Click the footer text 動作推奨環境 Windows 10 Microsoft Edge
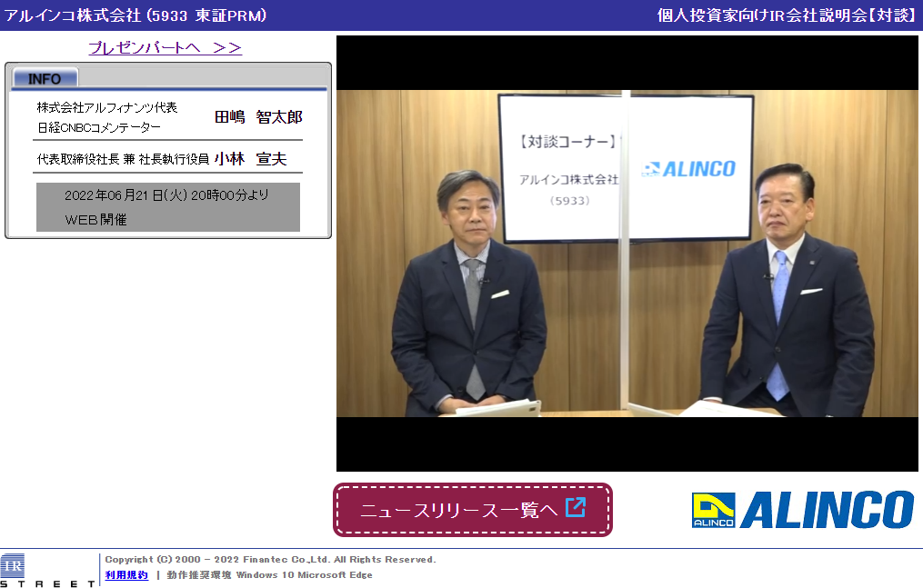Image resolution: width=923 pixels, height=588 pixels. [x=269, y=575]
